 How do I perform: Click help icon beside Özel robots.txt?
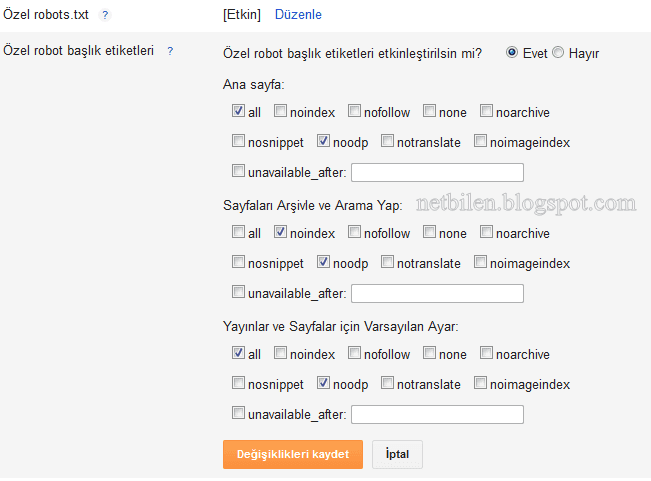point(105,15)
